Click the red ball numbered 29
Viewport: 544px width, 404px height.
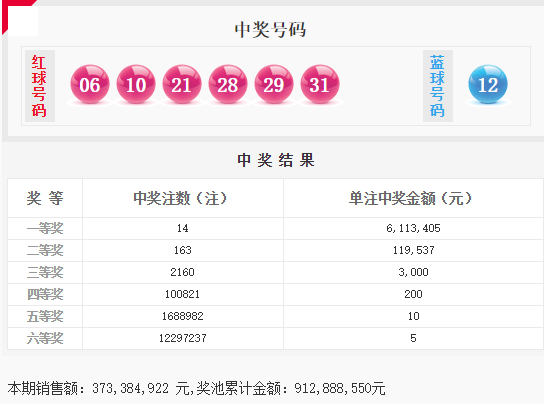pyautogui.click(x=274, y=84)
